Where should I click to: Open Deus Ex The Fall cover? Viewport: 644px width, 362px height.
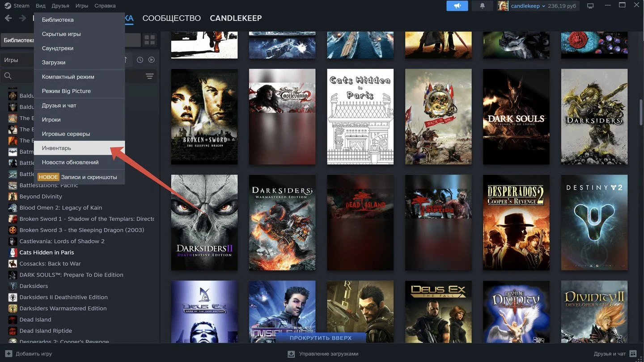tap(438, 312)
